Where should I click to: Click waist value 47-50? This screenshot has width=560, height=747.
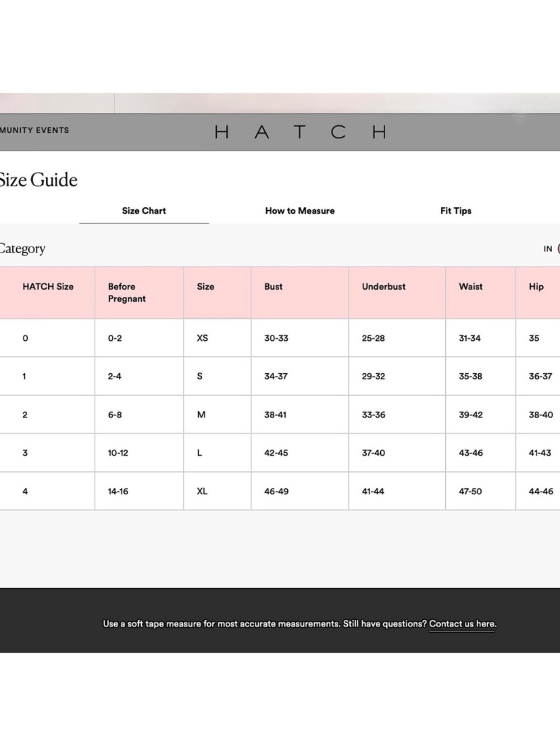tap(470, 491)
